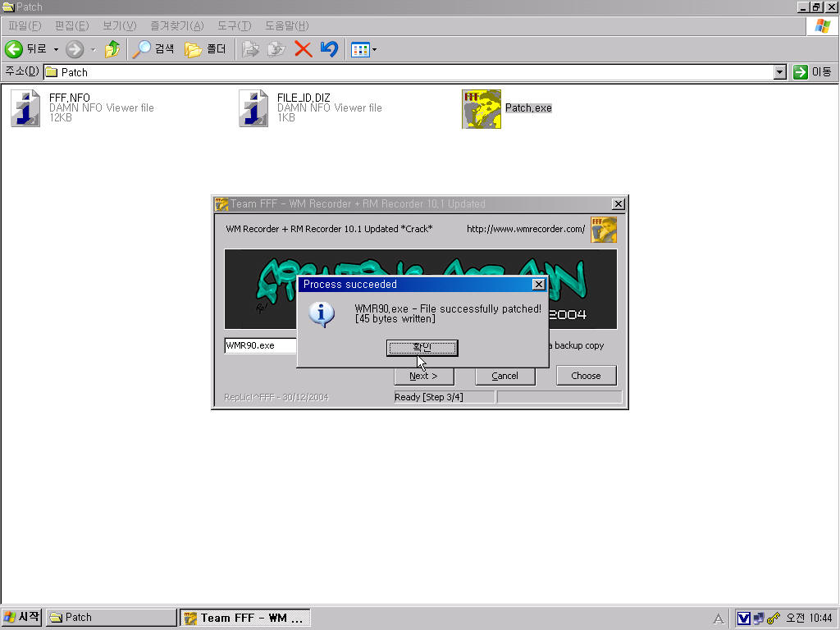840x630 pixels.
Task: Click the Move To folder icon
Action: 250,49
